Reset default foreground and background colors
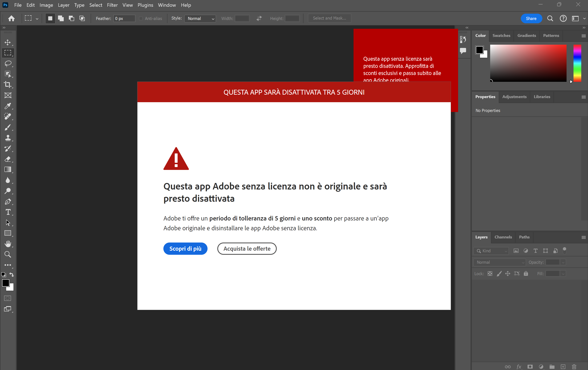588x370 pixels. (4, 275)
